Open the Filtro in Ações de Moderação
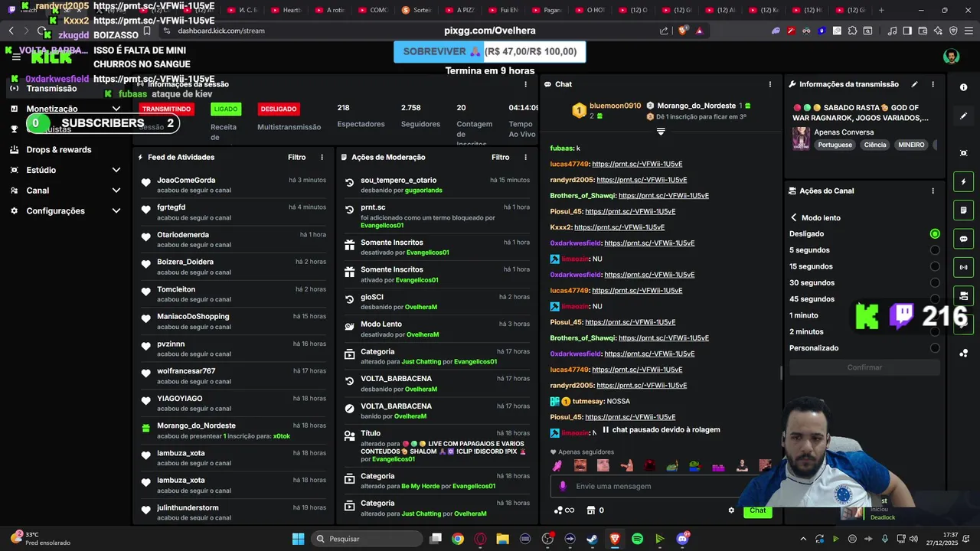 pyautogui.click(x=500, y=157)
